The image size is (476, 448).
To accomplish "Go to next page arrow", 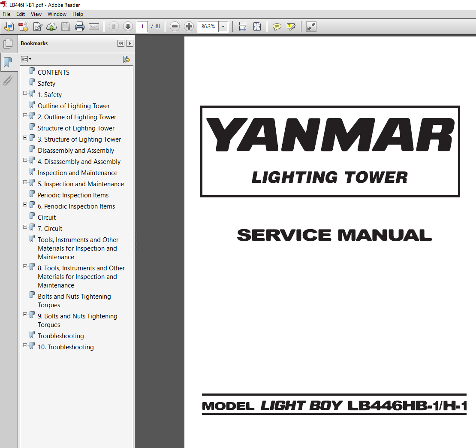I will [128, 27].
